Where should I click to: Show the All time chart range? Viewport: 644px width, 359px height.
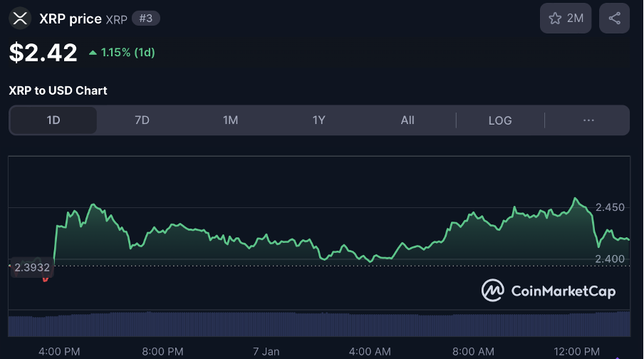point(407,120)
